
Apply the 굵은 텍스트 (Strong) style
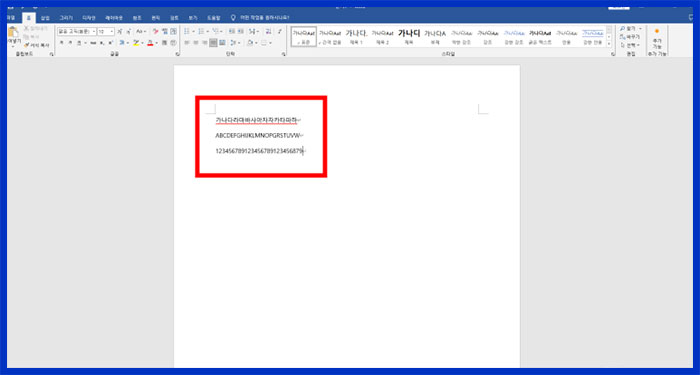540,36
